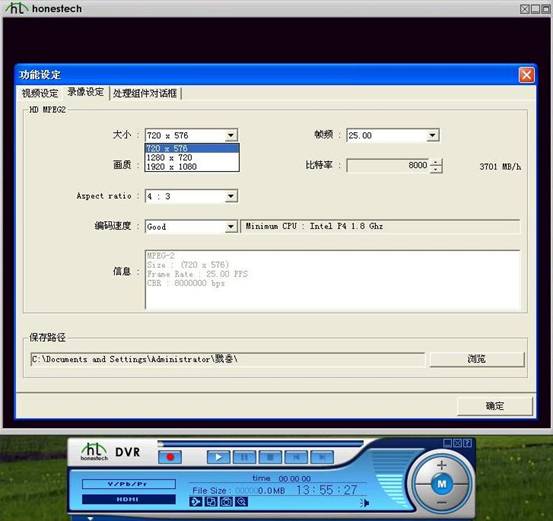This screenshot has width=553, height=521.
Task: Click the time 00.00.00 readout
Action: (x=281, y=478)
